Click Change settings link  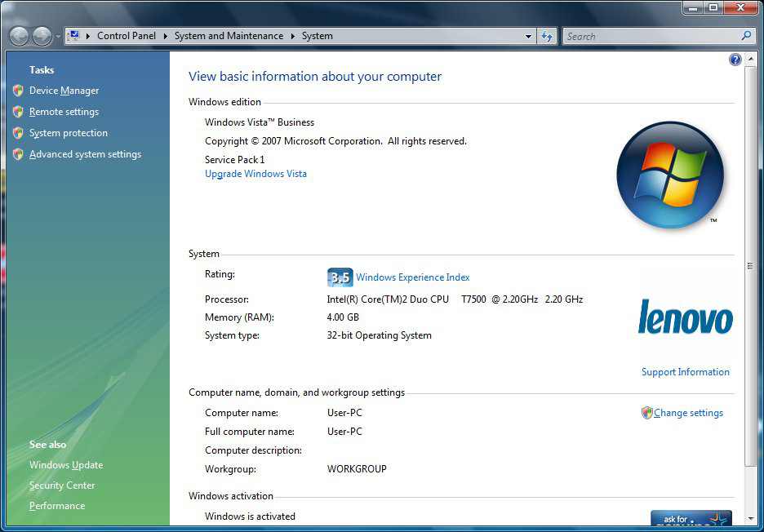(x=688, y=413)
